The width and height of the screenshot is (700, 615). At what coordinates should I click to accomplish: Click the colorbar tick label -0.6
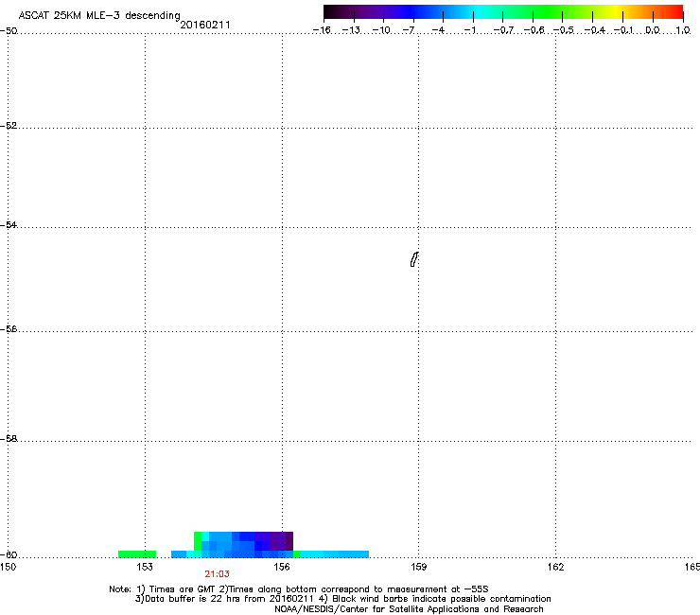click(534, 30)
